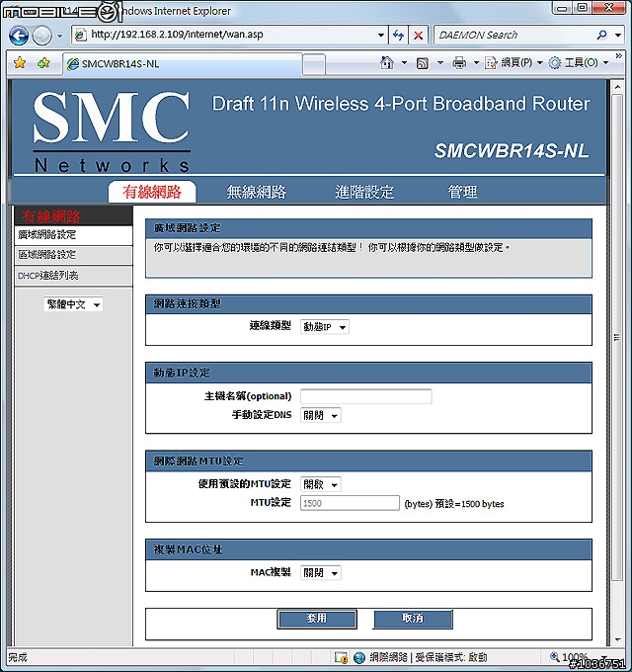Open the search provider dropdown arrow

click(618, 36)
